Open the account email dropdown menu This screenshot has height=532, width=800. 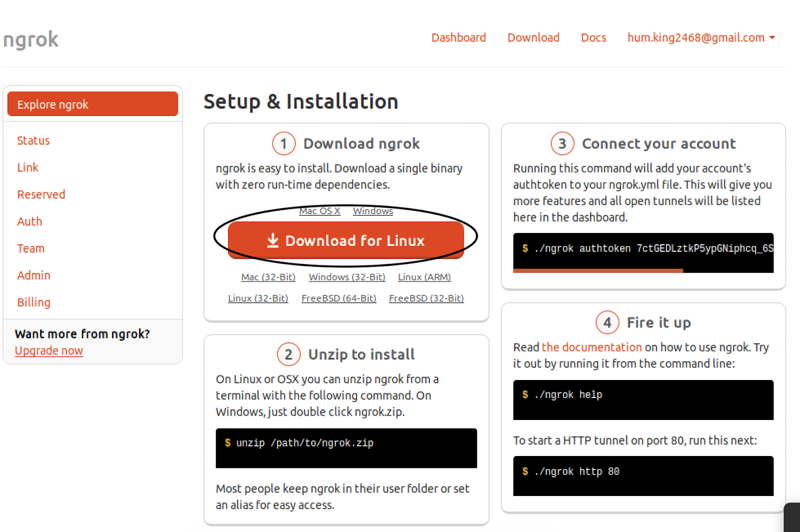click(701, 37)
